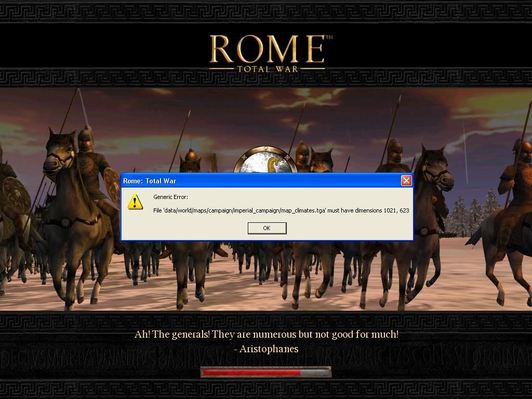Click the engraved Latin inscription at bottom
Screen dimensions: 532x399
pos(266,358)
